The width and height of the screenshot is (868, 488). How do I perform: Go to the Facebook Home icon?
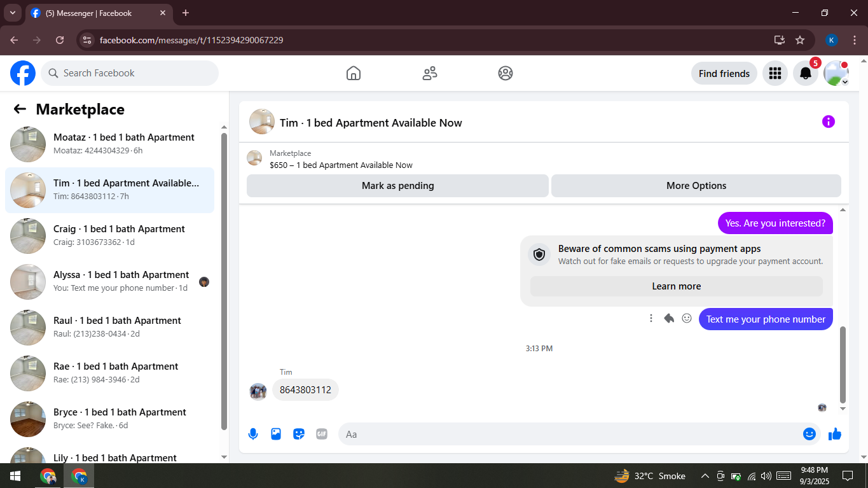[354, 73]
